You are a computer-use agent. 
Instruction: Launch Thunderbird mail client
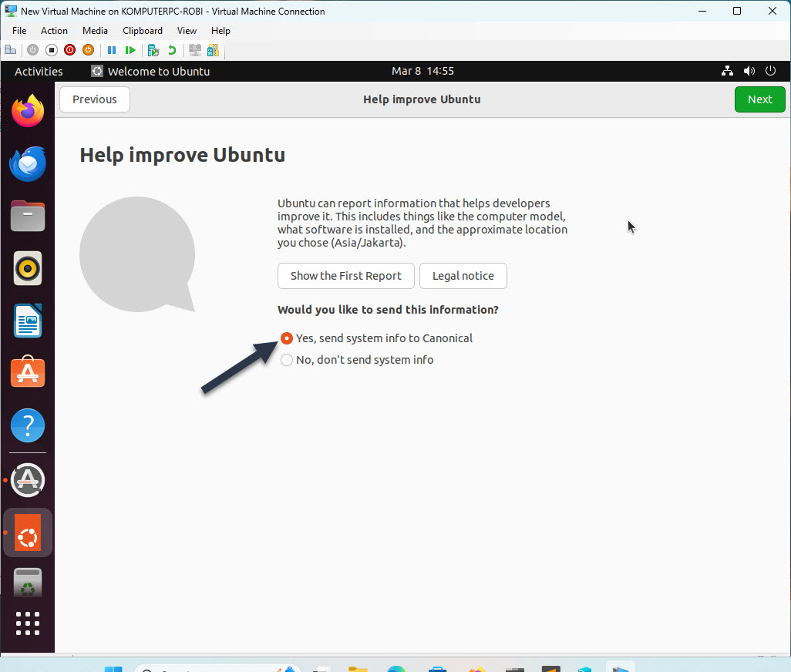(28, 163)
